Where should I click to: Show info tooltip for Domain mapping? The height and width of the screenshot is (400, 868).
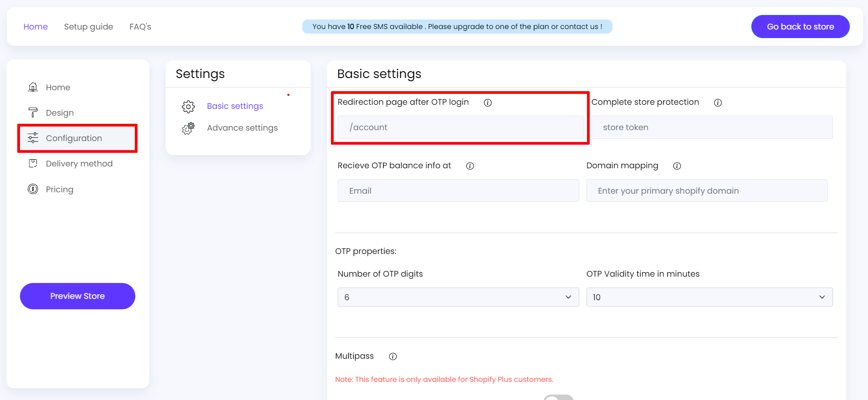[677, 166]
